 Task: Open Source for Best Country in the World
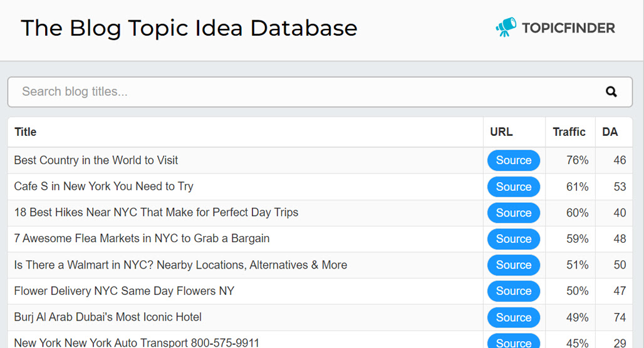point(514,160)
